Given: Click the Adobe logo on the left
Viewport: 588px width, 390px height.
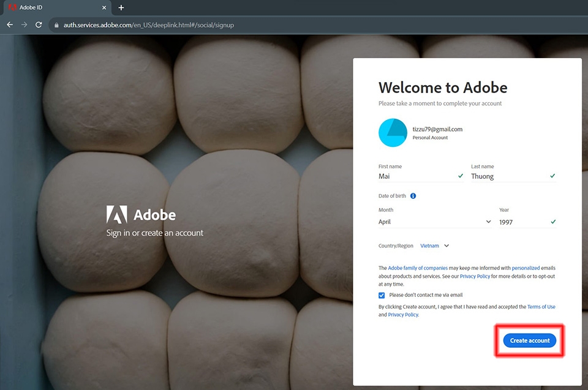Looking at the screenshot, I should click(141, 214).
